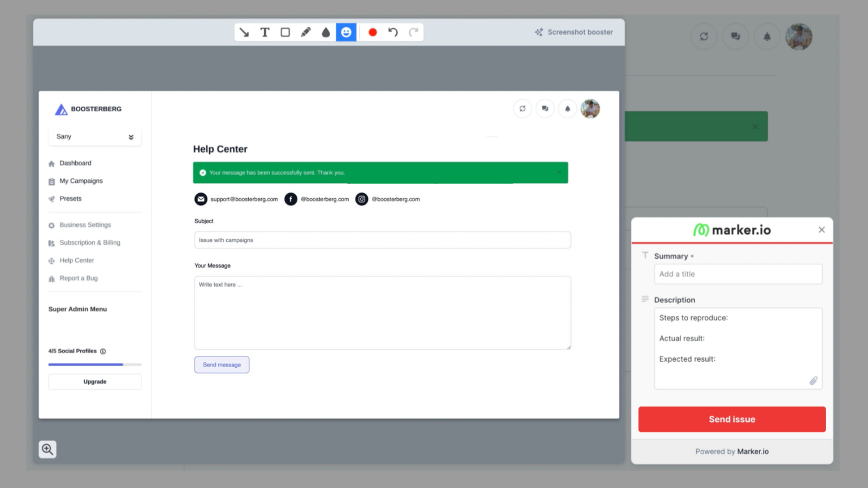868x488 pixels.
Task: Select the arrow annotation tool
Action: 244,32
